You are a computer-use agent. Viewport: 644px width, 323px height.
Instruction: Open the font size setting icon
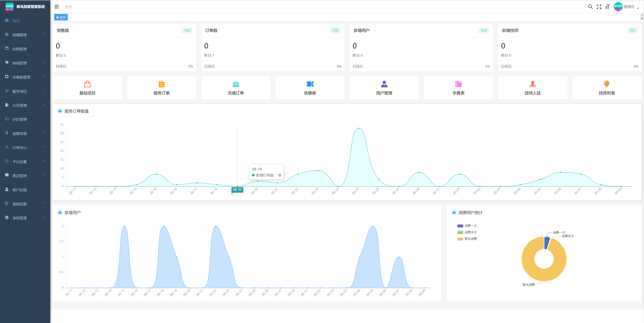coord(607,7)
